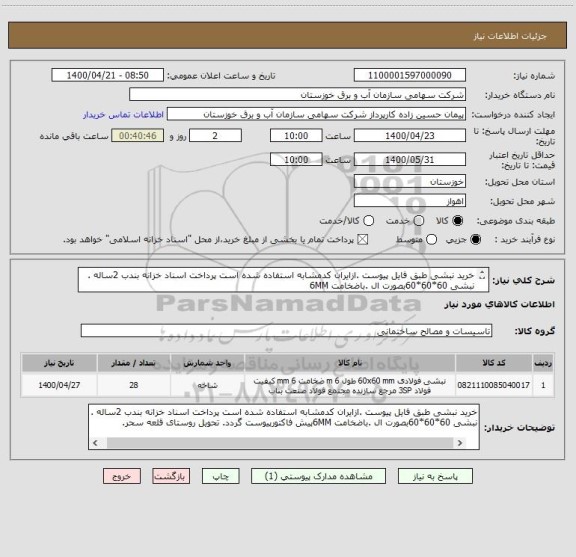Click the بازگشت back button

point(171,476)
